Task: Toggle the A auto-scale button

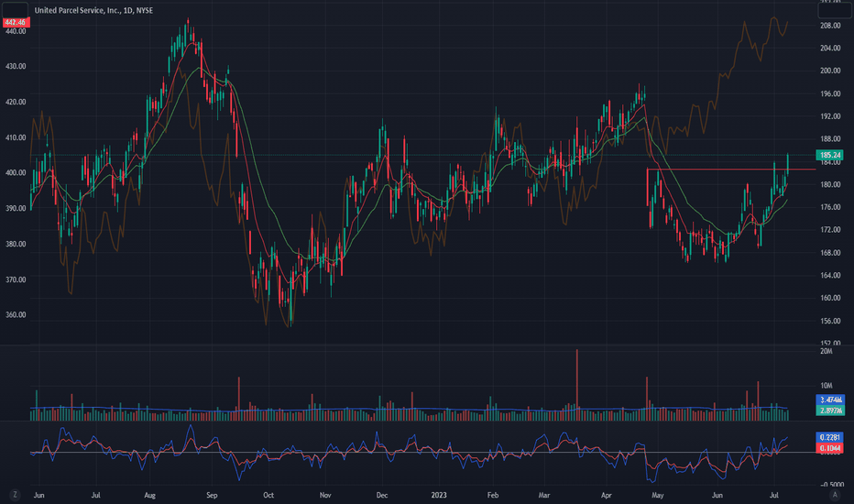Action: (x=835, y=495)
